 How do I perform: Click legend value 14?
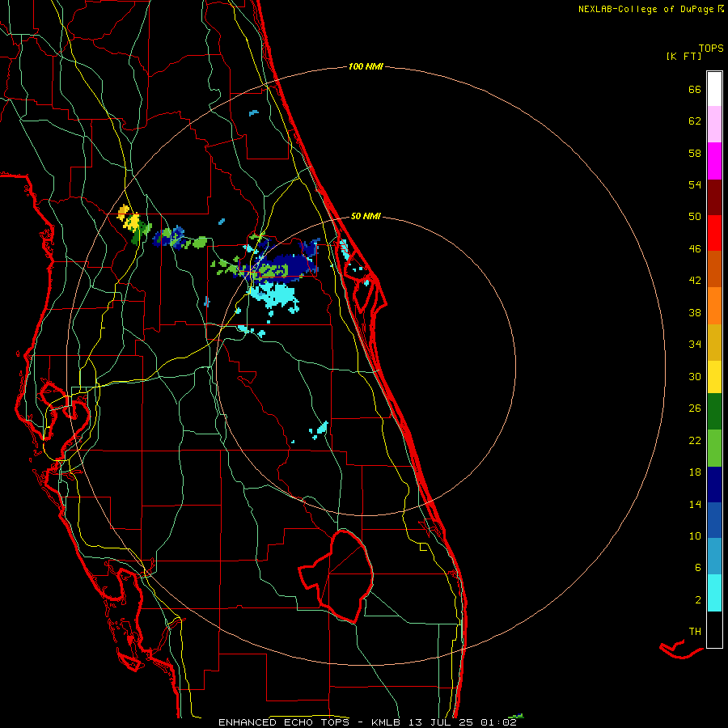[695, 504]
